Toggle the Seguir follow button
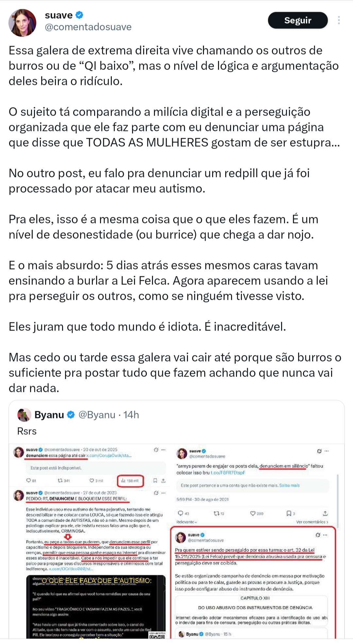Viewport: 353px width, 644px height. [297, 20]
